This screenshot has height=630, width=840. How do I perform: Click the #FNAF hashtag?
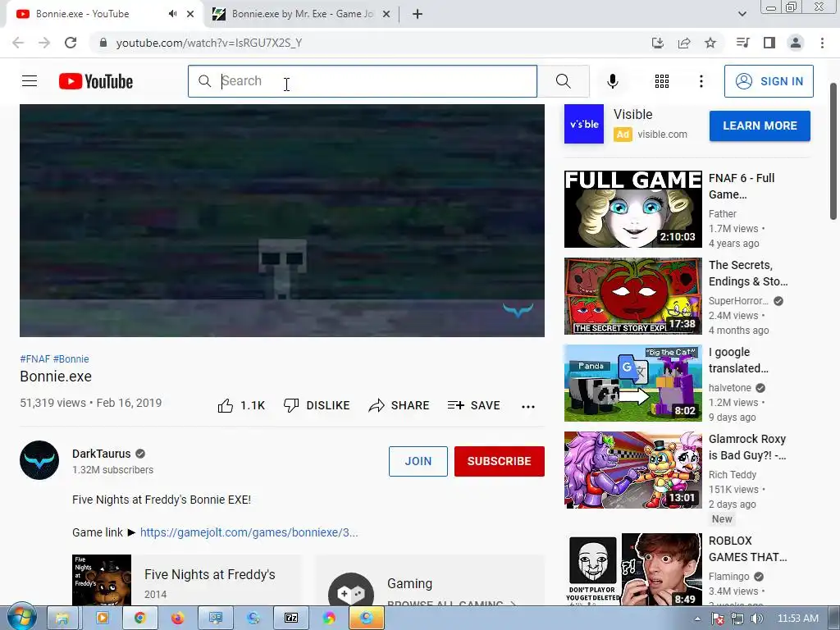click(x=34, y=359)
